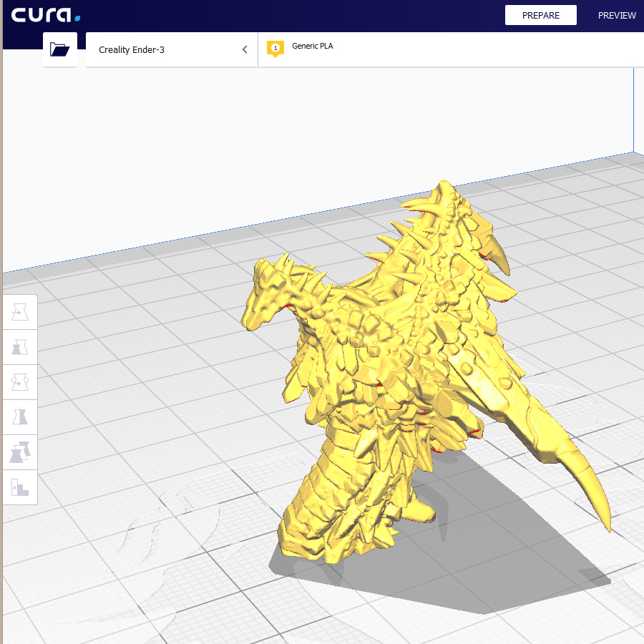
Task: Open file with the folder icon
Action: (60, 49)
